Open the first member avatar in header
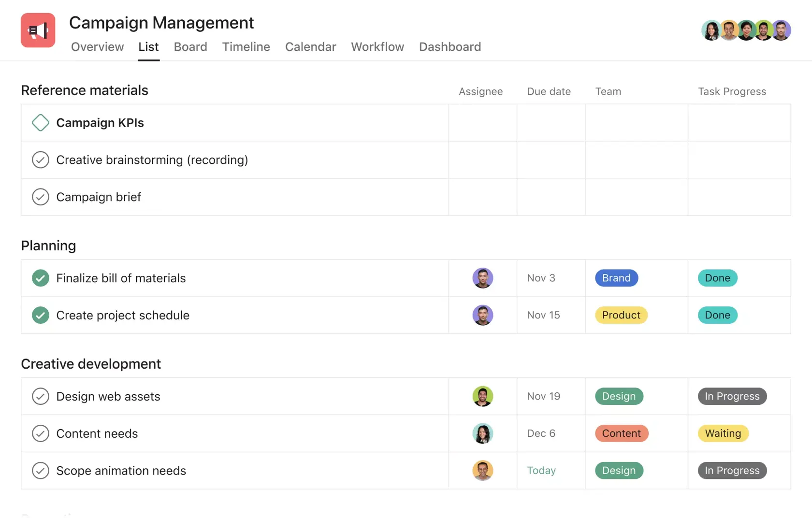Viewport: 812px width, 518px height. [x=711, y=30]
